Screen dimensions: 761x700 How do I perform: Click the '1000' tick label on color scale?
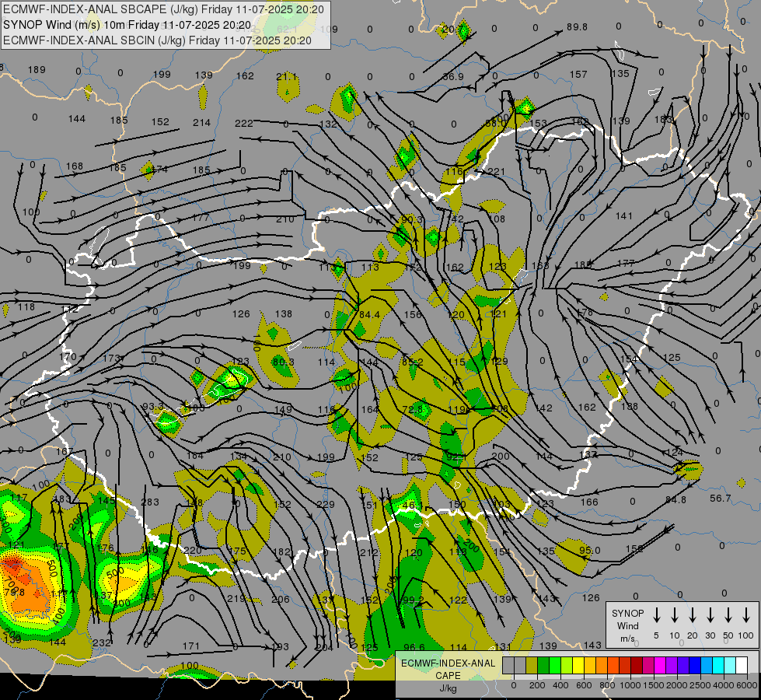[x=630, y=685]
